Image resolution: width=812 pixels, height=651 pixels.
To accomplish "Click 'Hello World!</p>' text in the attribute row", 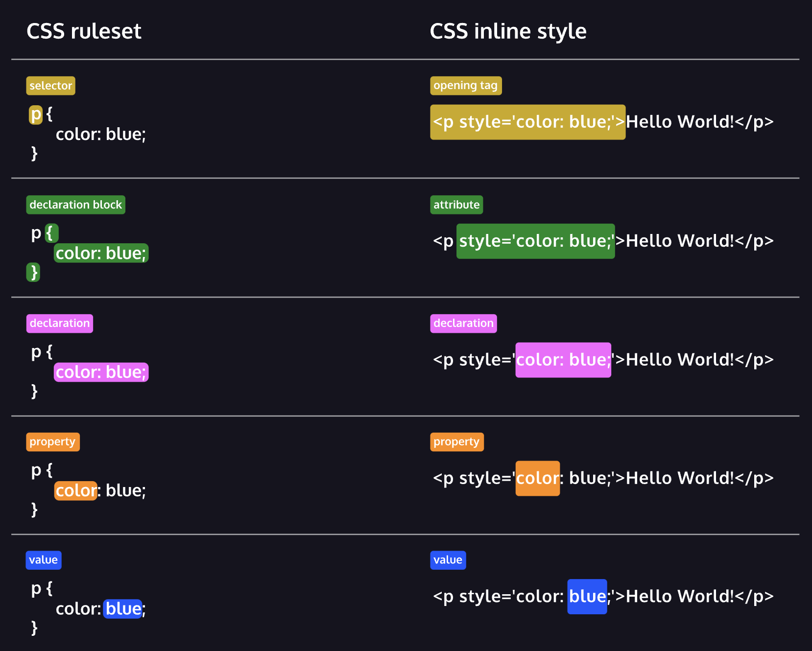I will [700, 241].
